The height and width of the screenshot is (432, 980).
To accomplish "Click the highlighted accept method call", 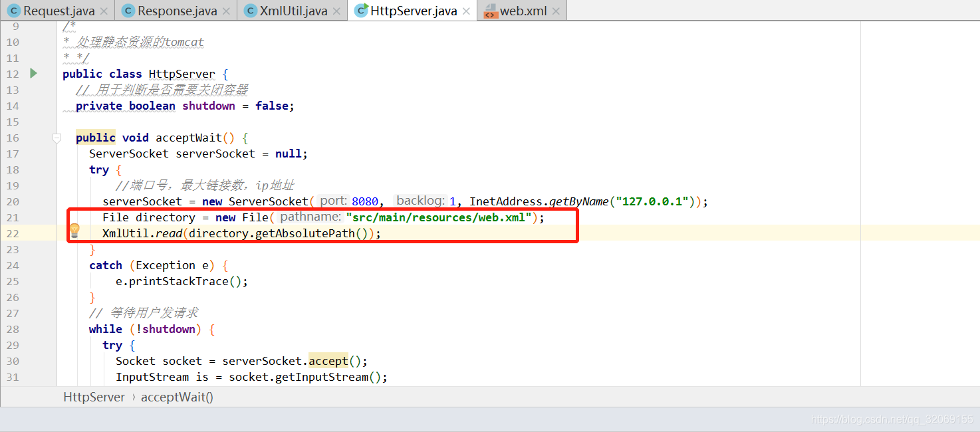I will (328, 361).
